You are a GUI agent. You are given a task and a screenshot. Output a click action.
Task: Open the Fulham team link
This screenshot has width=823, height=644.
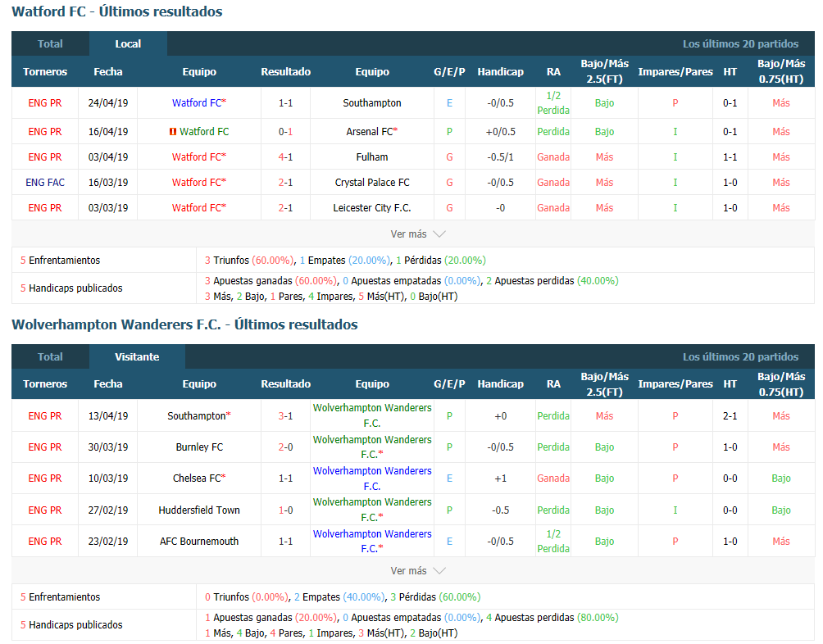click(371, 156)
